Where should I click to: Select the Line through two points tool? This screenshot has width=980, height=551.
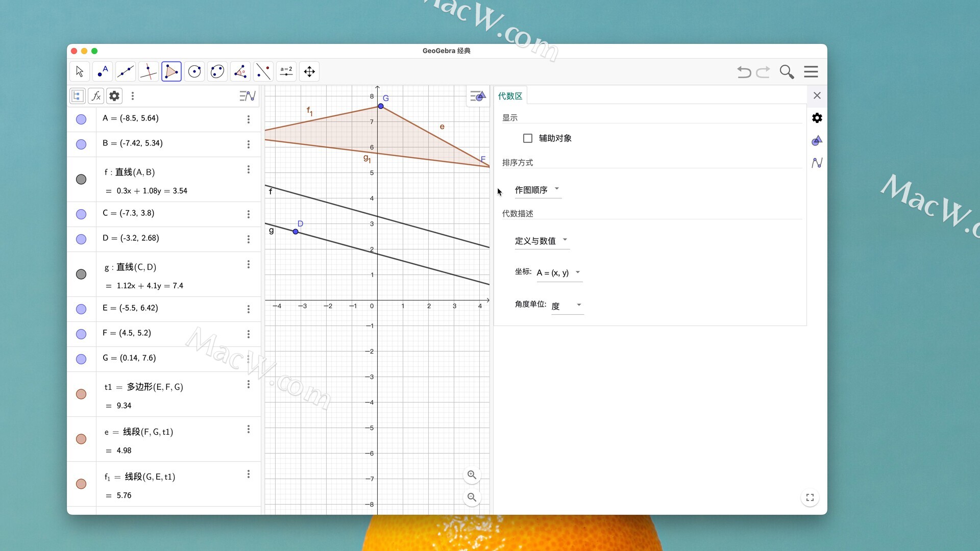click(x=126, y=71)
